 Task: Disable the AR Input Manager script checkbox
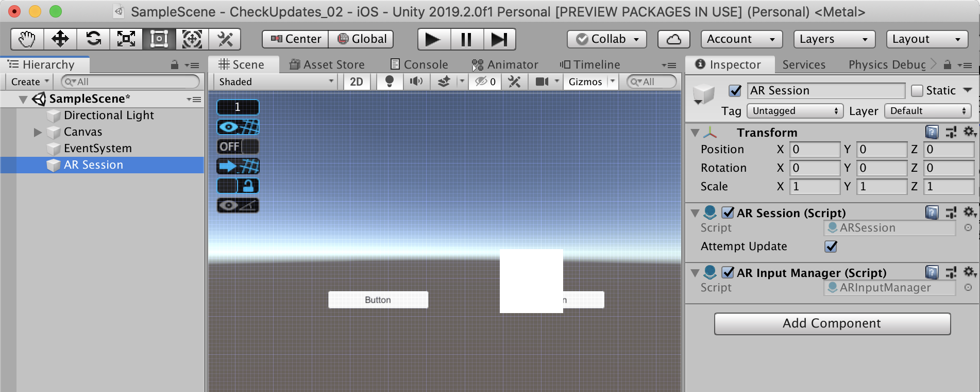click(728, 272)
